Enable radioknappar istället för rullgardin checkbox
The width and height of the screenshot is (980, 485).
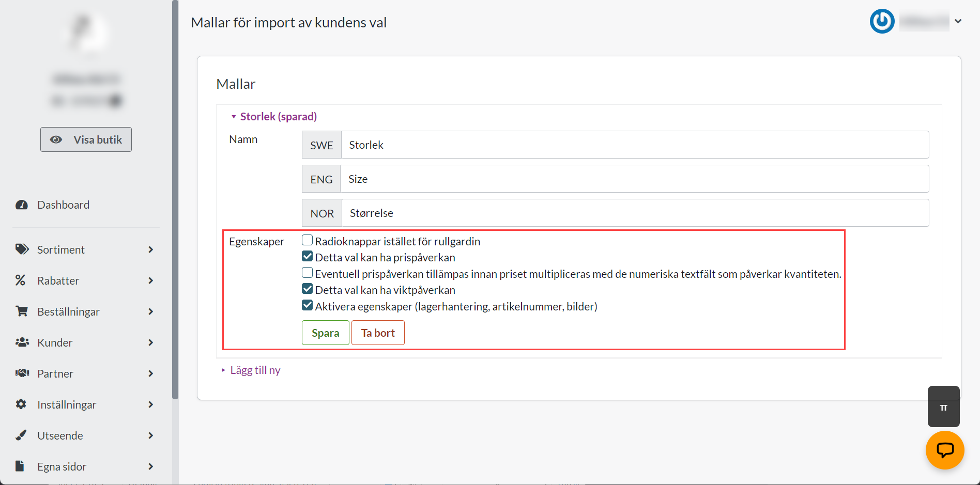coord(308,240)
